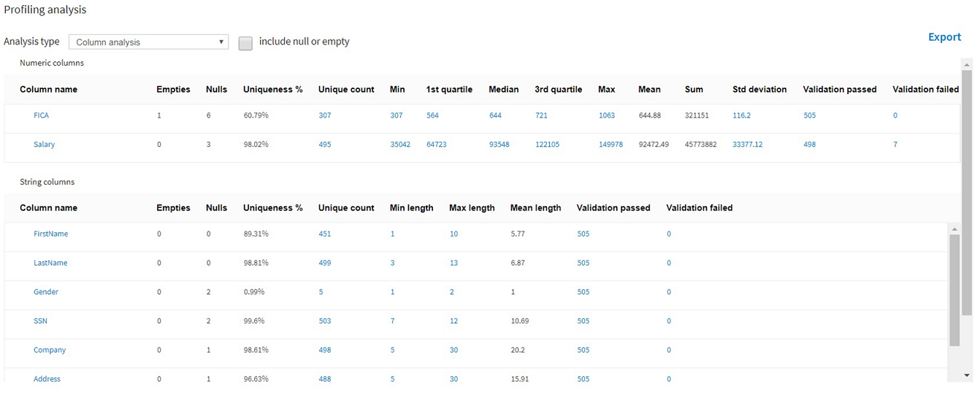Select the LastName string column
980x403 pixels.
click(x=50, y=263)
